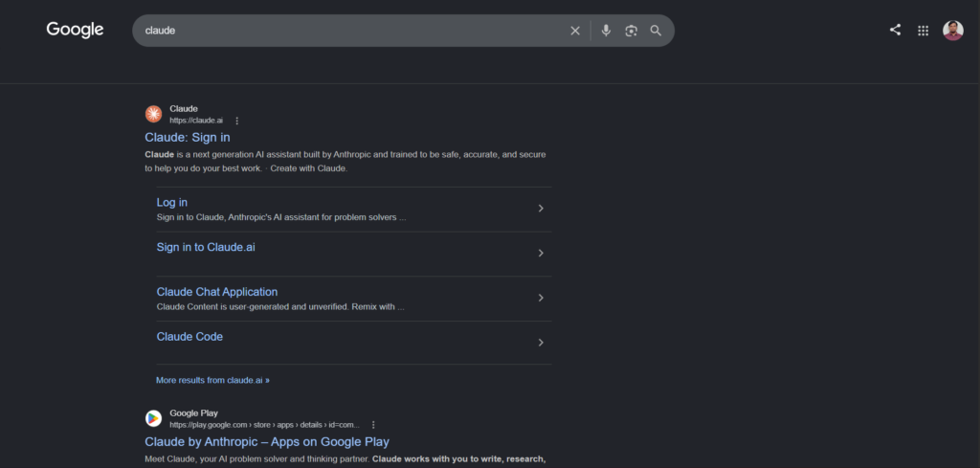980x468 pixels.
Task: Click the Google Play favicon icon
Action: [154, 418]
